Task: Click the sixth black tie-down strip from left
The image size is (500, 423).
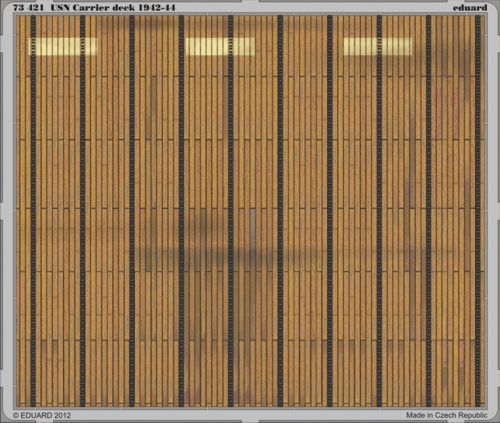Action: click(x=280, y=211)
